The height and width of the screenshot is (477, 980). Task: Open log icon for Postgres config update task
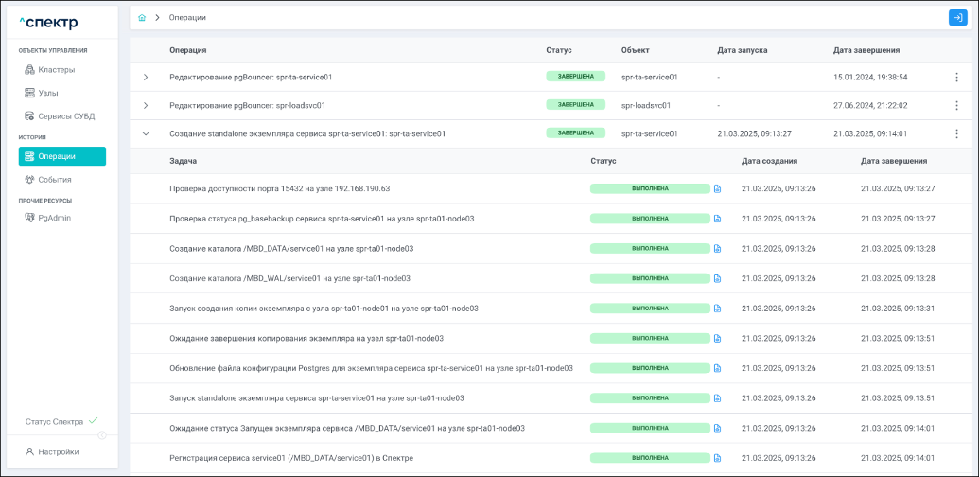click(717, 368)
